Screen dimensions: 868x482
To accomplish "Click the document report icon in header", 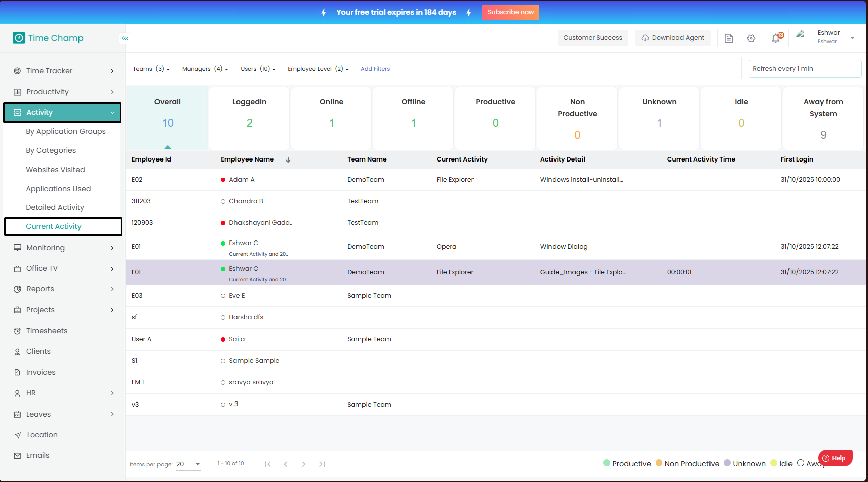I will pos(728,38).
